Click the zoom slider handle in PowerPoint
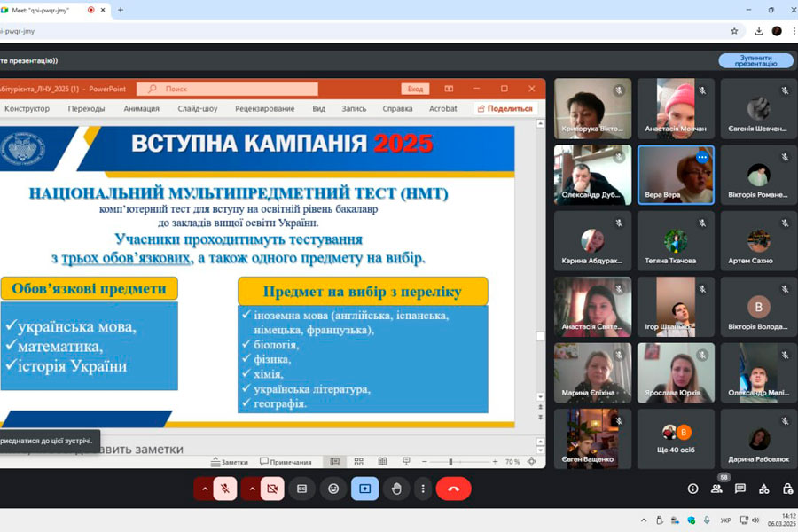This screenshot has width=798, height=532. click(450, 462)
